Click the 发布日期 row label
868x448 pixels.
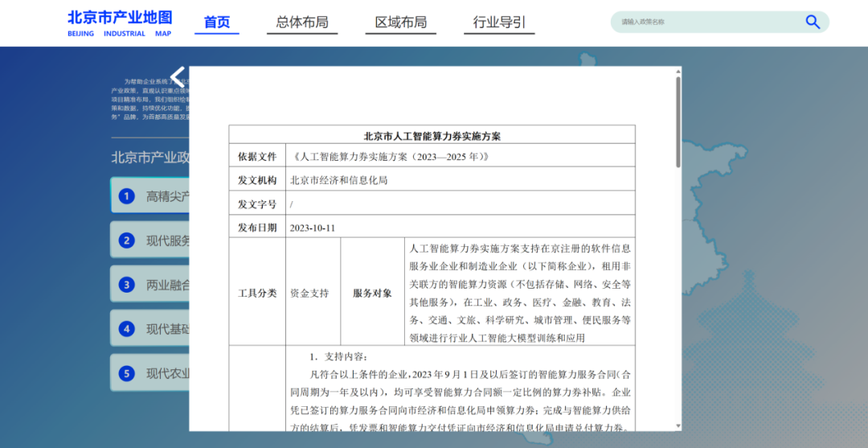coord(257,228)
